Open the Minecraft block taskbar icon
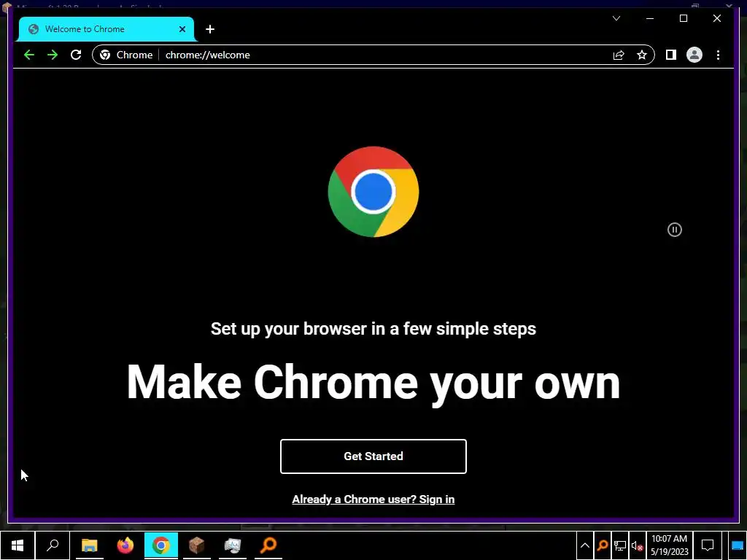This screenshot has width=747, height=560. [x=197, y=545]
